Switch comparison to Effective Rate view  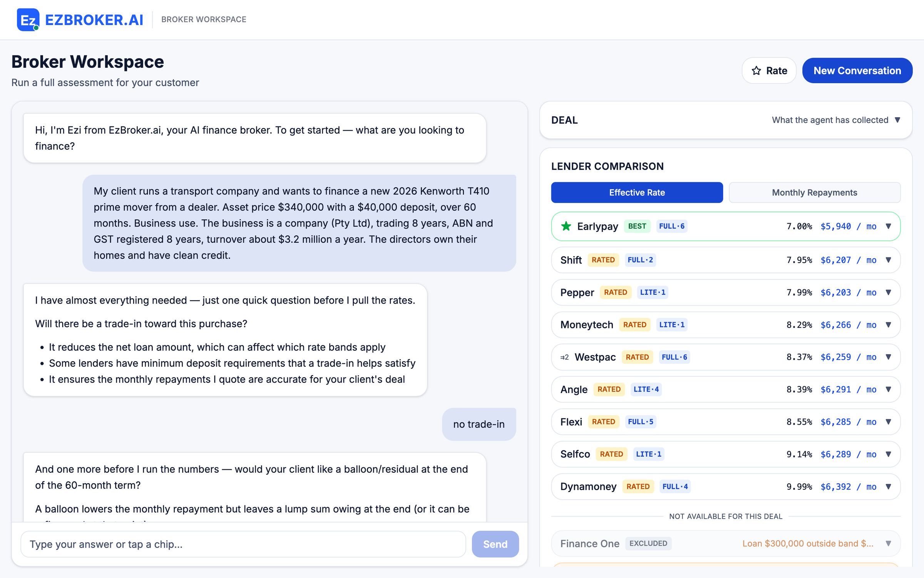(x=637, y=193)
